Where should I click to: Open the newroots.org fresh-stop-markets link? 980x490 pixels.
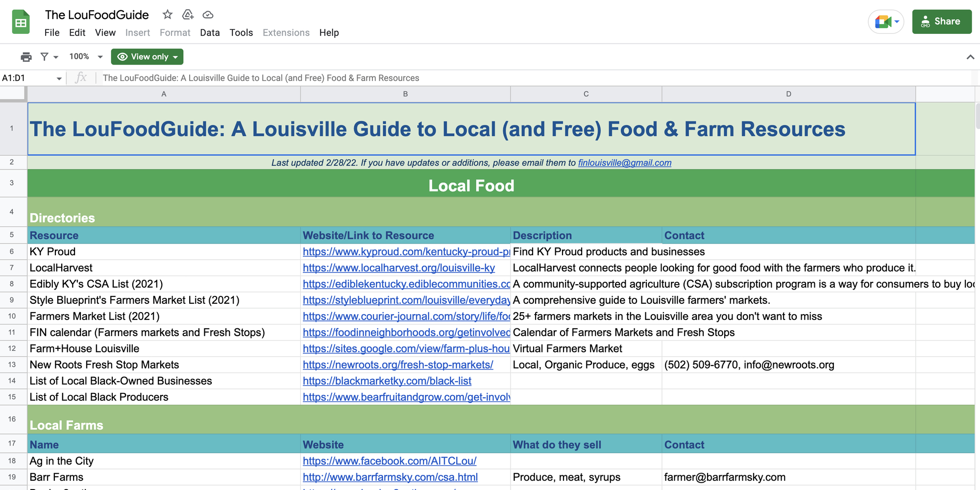tap(398, 365)
